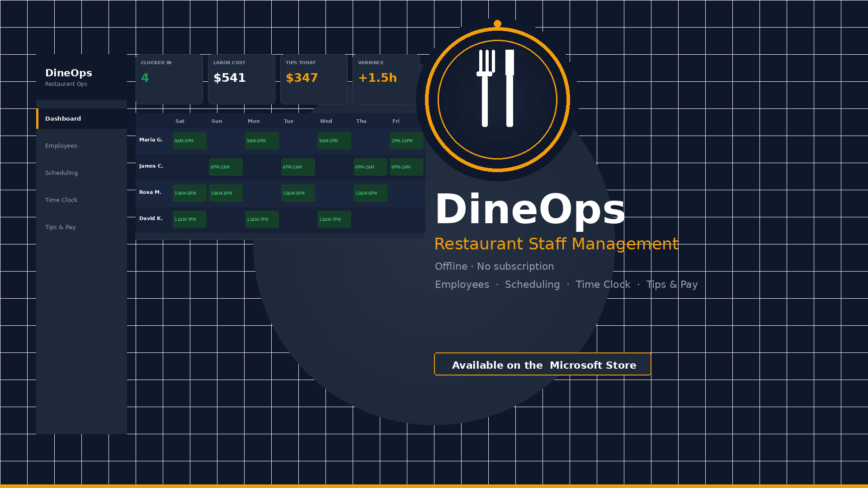Select the David K. row name
Viewport: 868px width, 488px height.
click(151, 219)
